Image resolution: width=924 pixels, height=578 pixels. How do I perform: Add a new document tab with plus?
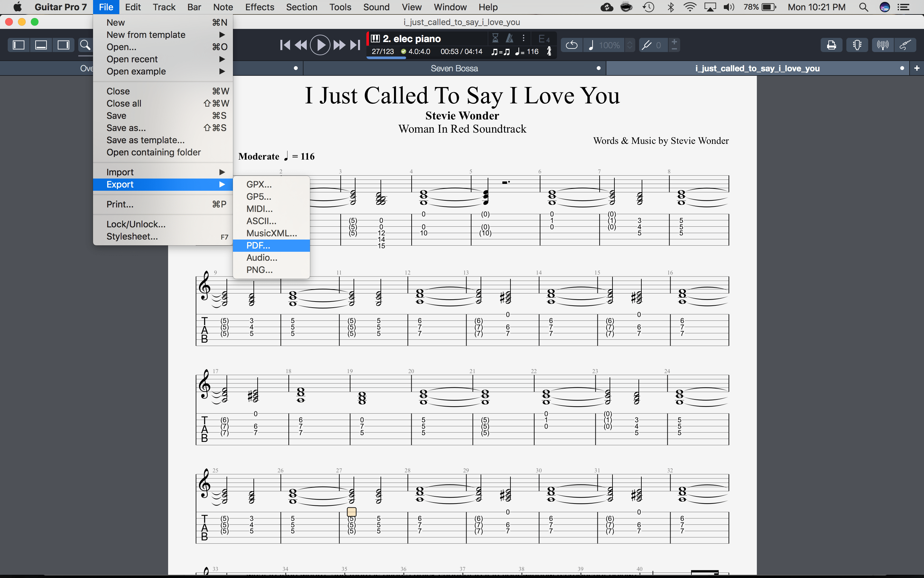pos(917,68)
